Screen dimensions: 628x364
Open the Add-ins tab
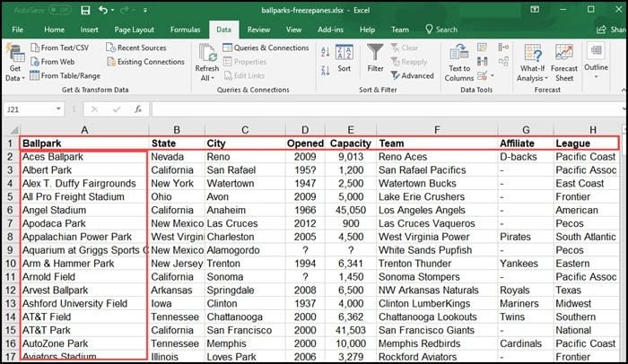330,30
